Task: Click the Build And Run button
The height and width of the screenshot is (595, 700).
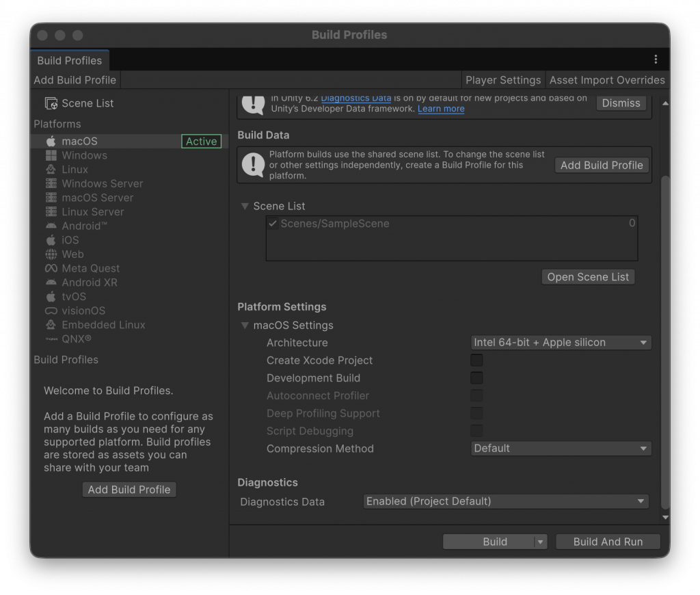Action: click(608, 542)
